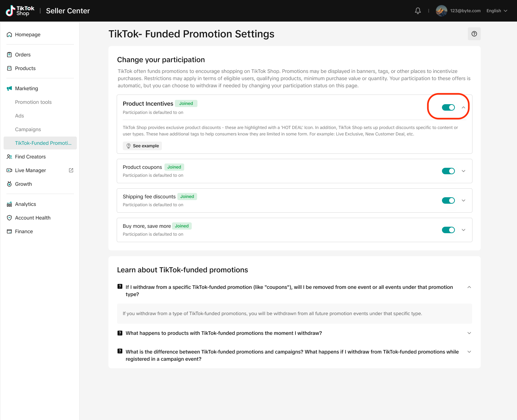Click the See example button
Screen dimensions: 517x420
click(x=142, y=146)
